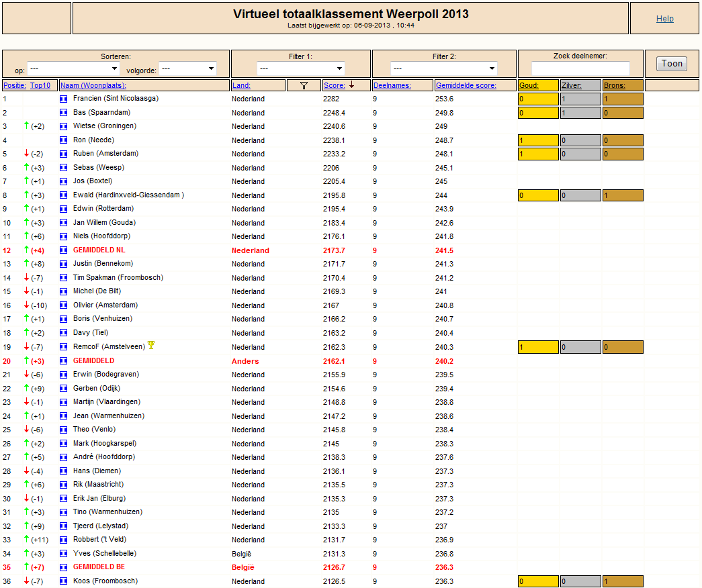Click the descending sort arrow beside Score
This screenshot has width=702, height=588.
[352, 85]
